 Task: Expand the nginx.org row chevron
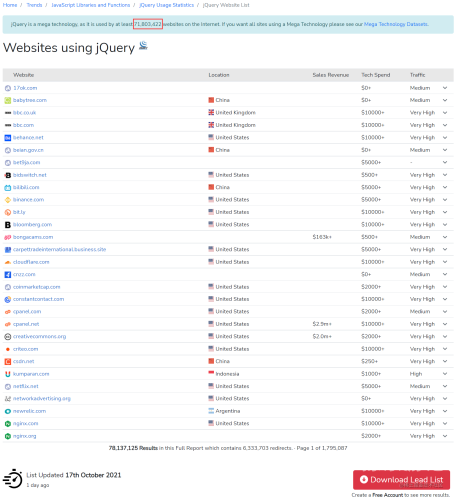coord(445,436)
